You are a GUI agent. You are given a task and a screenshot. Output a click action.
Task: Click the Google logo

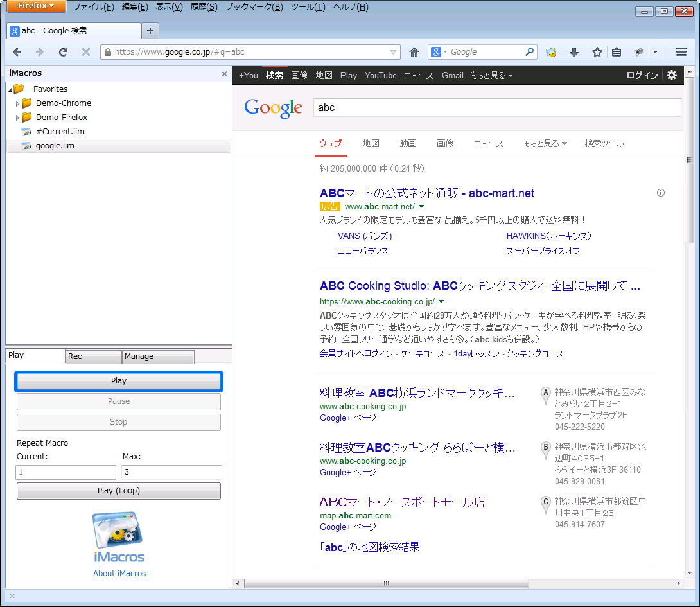tap(273, 108)
